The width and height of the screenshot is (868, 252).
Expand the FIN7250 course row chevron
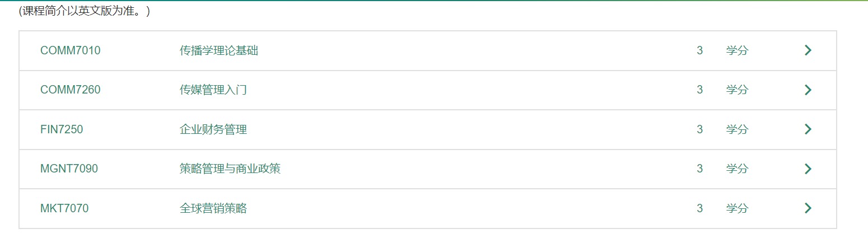808,129
